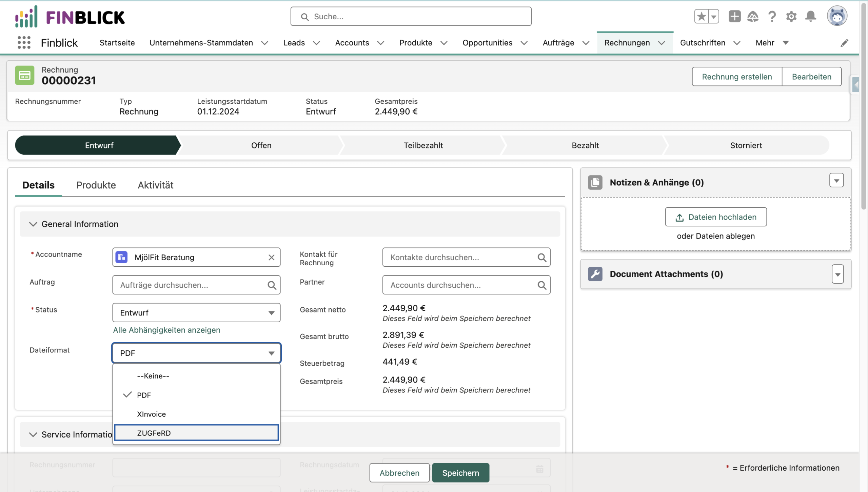Expand the Accounts chevron menu
The height and width of the screenshot is (492, 868).
coord(381,43)
